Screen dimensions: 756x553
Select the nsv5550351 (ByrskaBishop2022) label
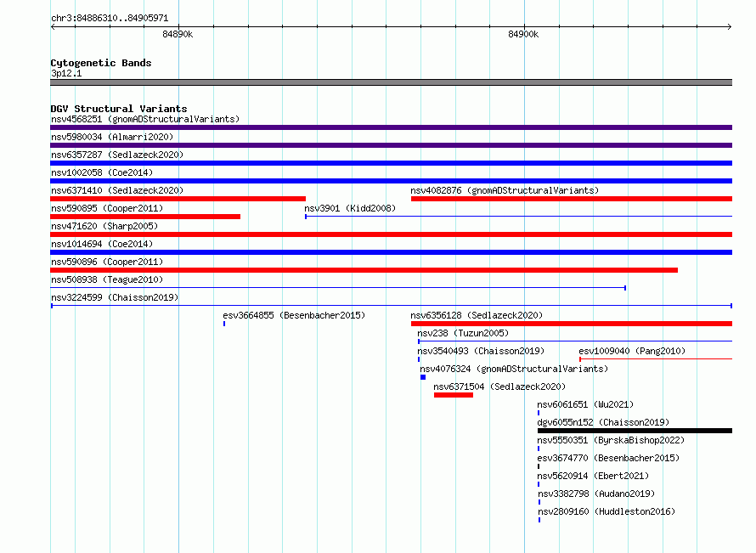pyautogui.click(x=611, y=440)
